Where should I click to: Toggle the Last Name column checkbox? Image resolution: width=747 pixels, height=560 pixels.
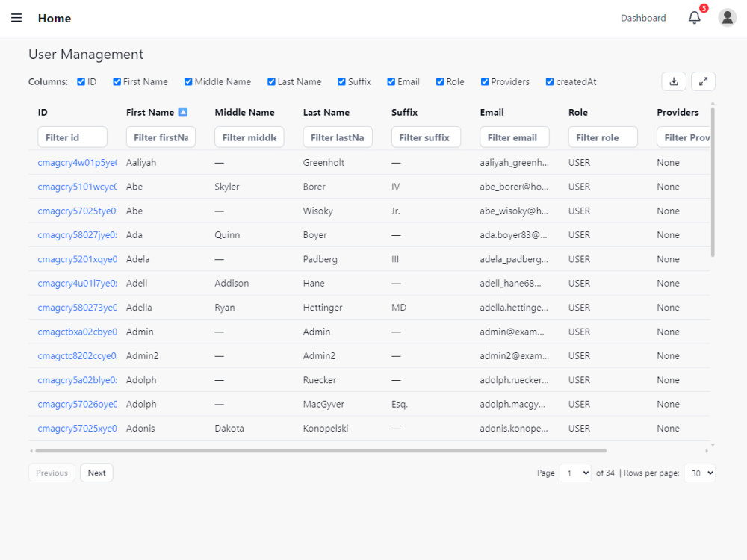[271, 82]
